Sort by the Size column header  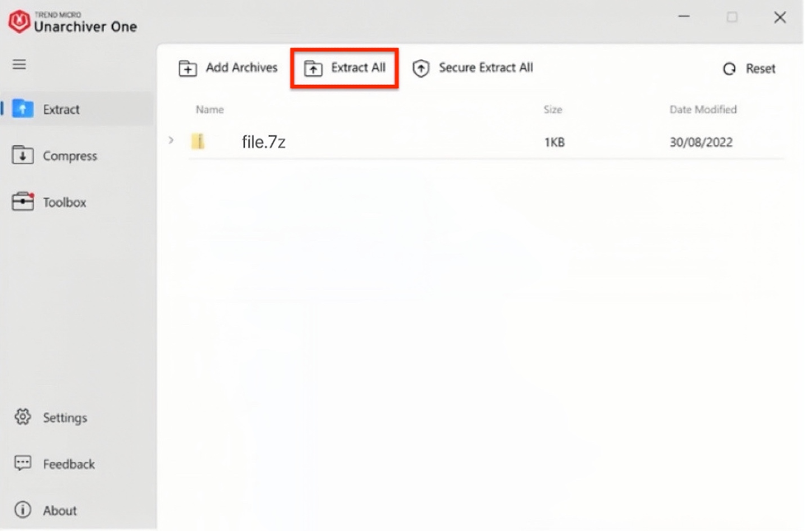pyautogui.click(x=553, y=110)
